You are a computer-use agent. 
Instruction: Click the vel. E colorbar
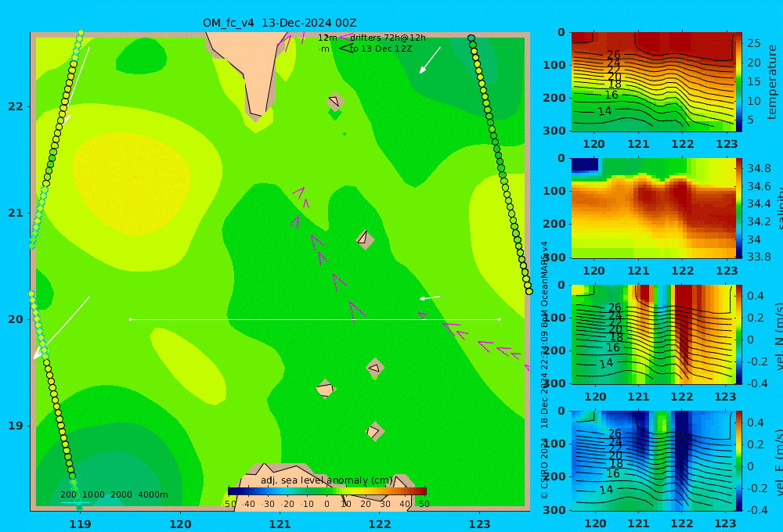pyautogui.click(x=738, y=461)
